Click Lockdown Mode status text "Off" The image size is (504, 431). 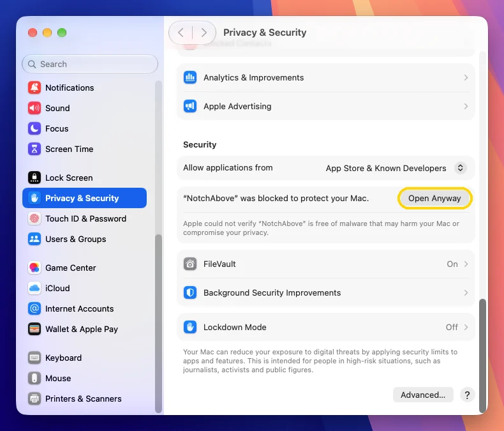pos(452,327)
